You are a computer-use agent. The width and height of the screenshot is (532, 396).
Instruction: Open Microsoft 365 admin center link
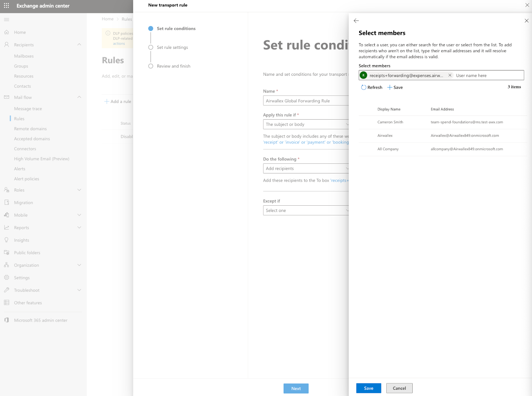point(41,320)
